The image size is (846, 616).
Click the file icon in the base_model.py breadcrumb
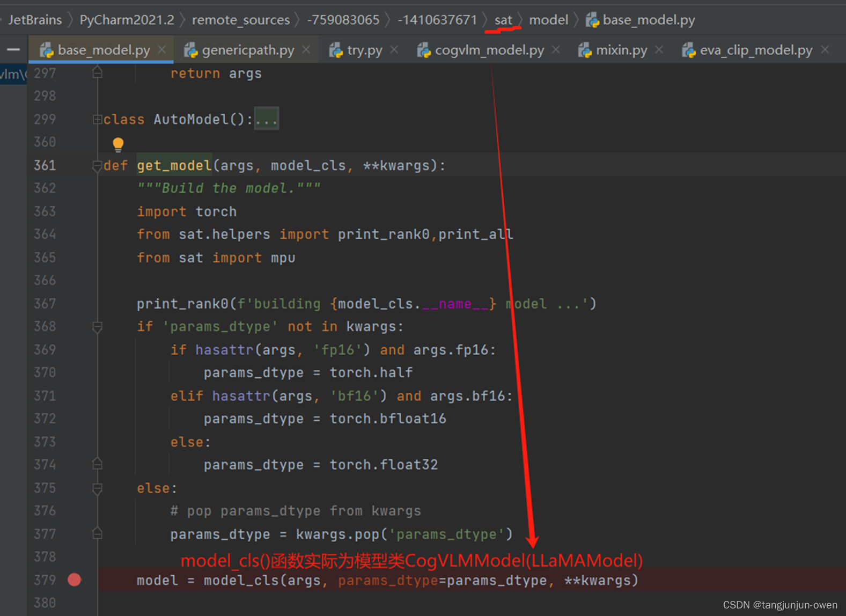pyautogui.click(x=592, y=20)
